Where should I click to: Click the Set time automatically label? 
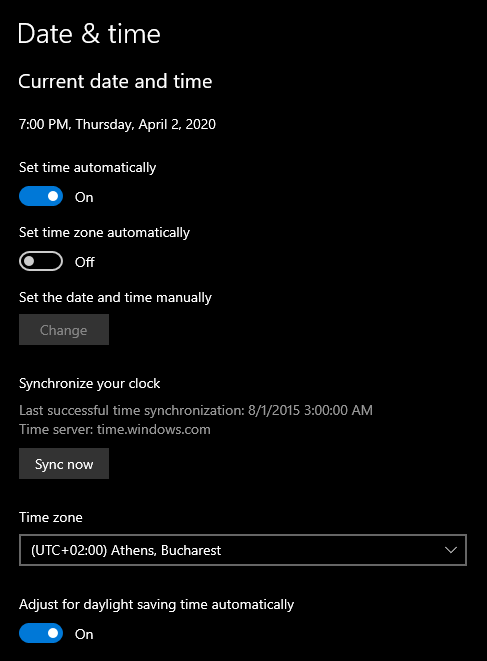point(87,168)
